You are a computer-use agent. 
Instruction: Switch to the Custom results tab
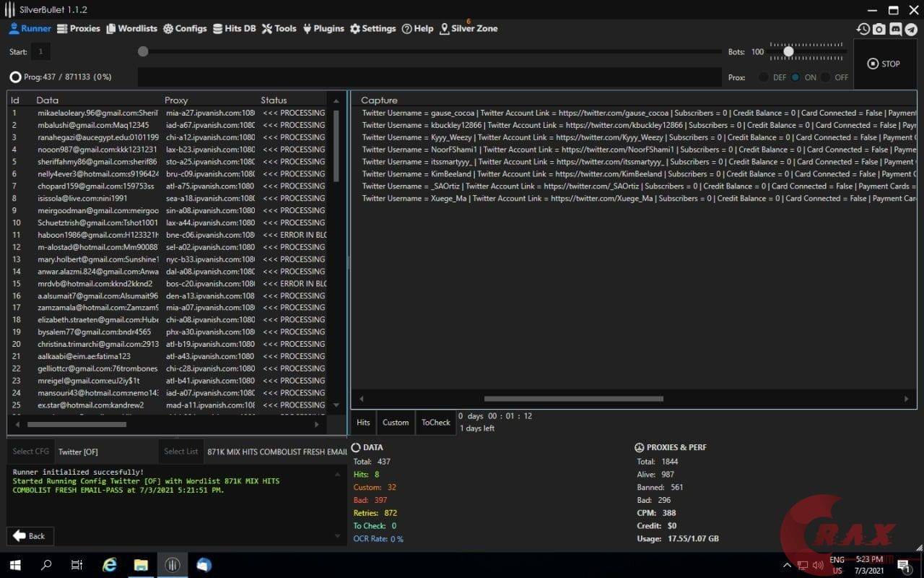tap(395, 423)
